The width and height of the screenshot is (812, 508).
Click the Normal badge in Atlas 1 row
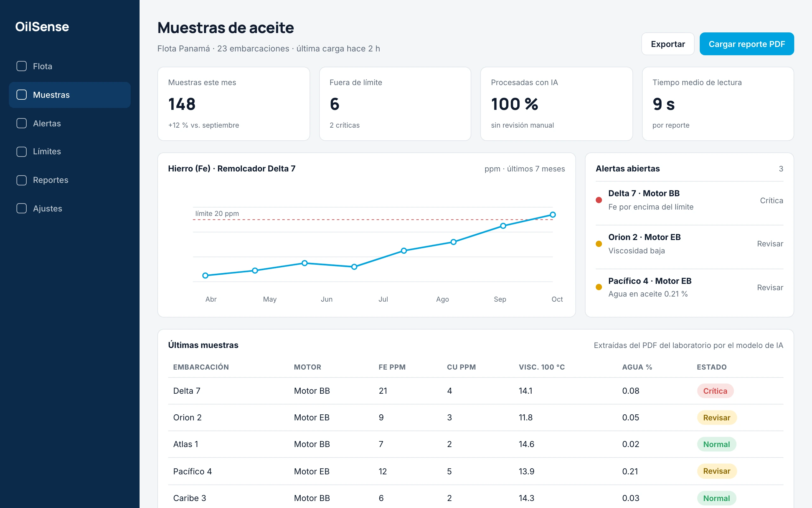[717, 444]
